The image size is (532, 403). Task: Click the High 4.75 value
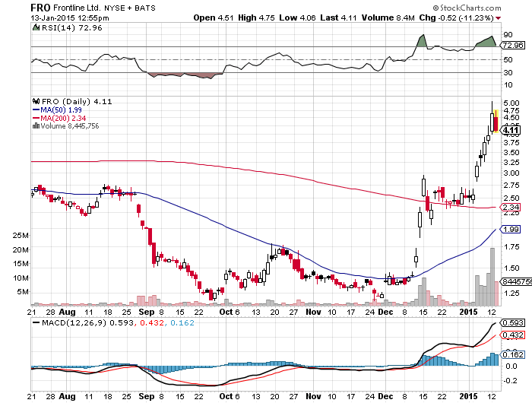[256, 18]
